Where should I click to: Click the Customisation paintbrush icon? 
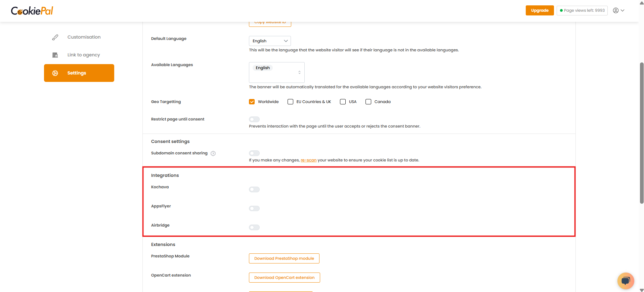[x=55, y=37]
